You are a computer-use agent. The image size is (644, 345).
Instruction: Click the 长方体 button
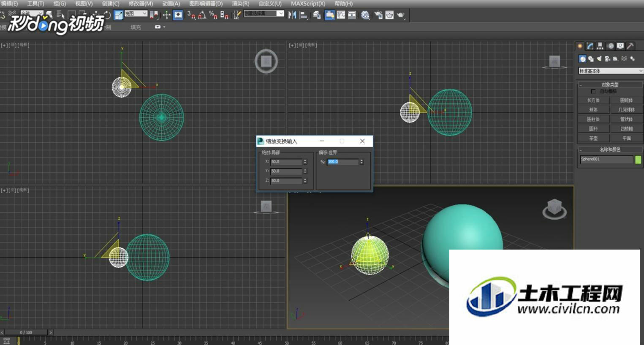[593, 101]
